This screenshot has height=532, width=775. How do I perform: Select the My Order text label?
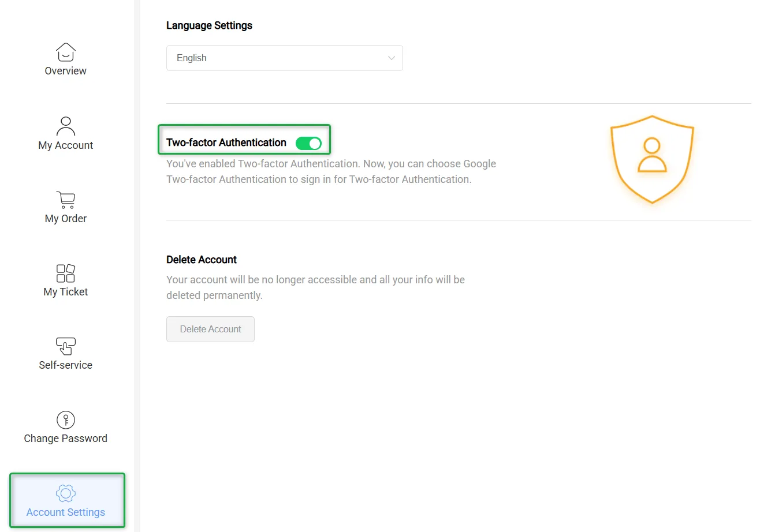(65, 219)
